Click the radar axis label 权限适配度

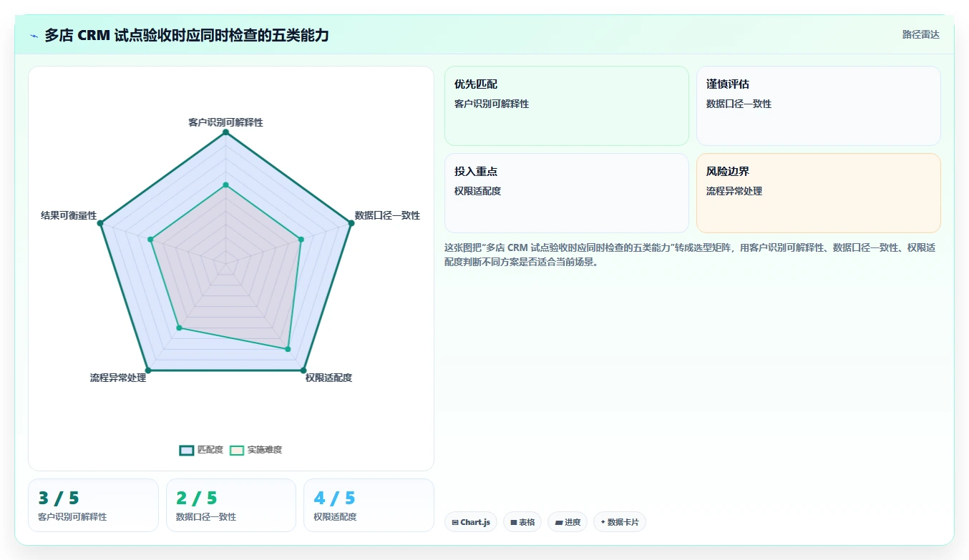(328, 378)
